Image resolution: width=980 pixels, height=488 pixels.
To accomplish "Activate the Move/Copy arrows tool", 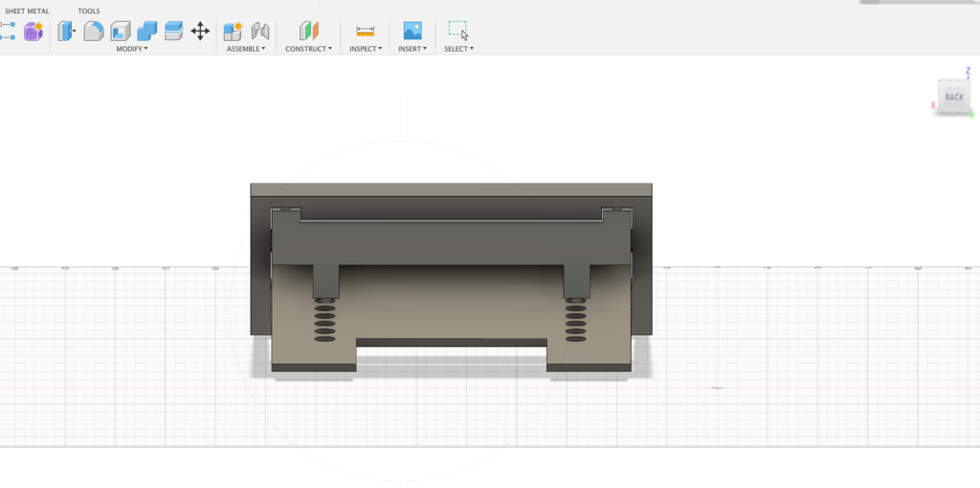I will [x=200, y=31].
